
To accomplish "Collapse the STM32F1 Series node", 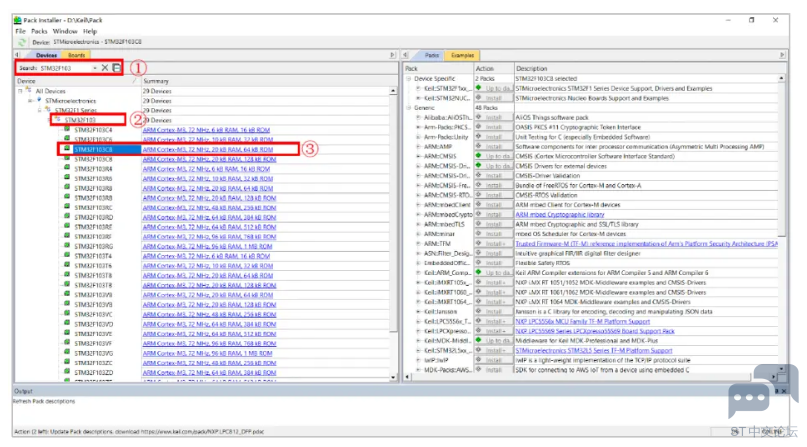I will (x=39, y=110).
